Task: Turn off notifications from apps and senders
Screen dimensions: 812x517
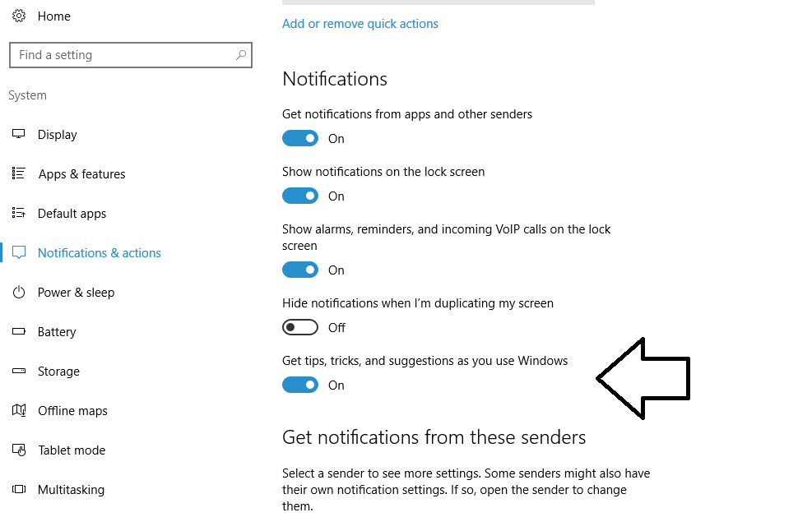Action: (x=300, y=139)
